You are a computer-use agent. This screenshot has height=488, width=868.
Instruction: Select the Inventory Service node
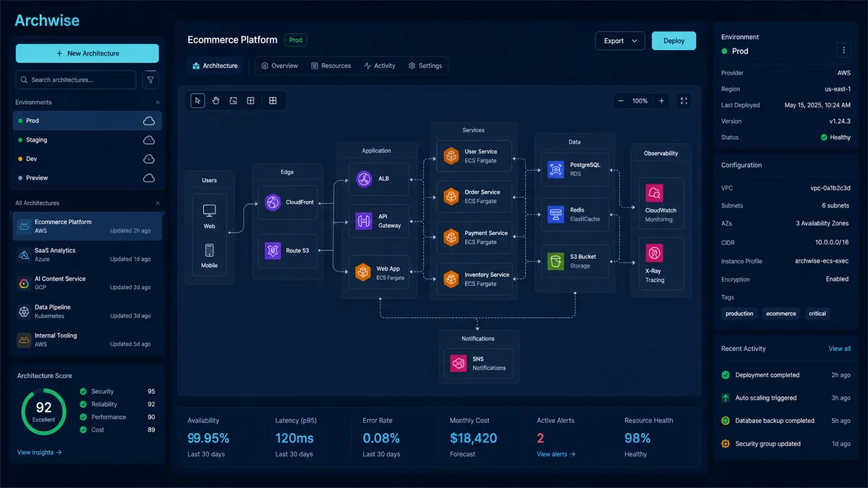(x=475, y=279)
